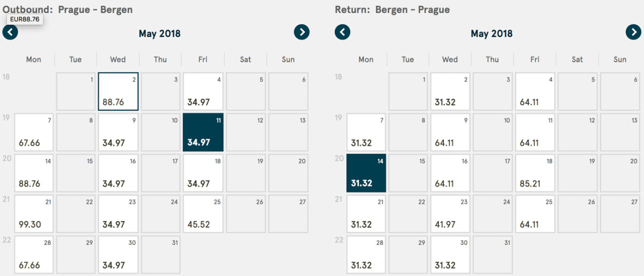
Task: Choose outbound May 25 fare 45.52
Action: (x=203, y=213)
